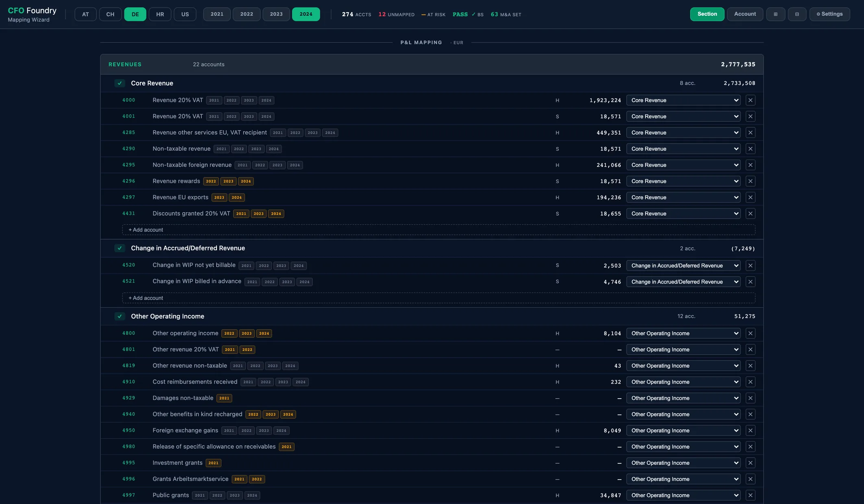
Task: Open mapping dropdown for account 4000
Action: click(683, 100)
